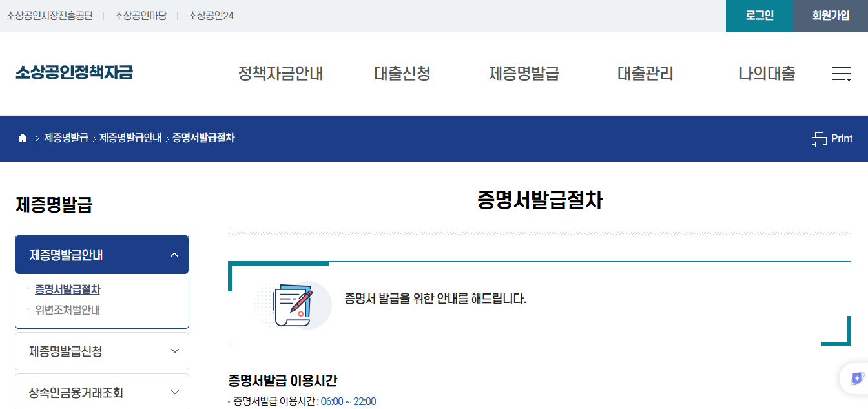The image size is (868, 409).
Task: Open the 대출신청 menu
Action: click(x=402, y=74)
